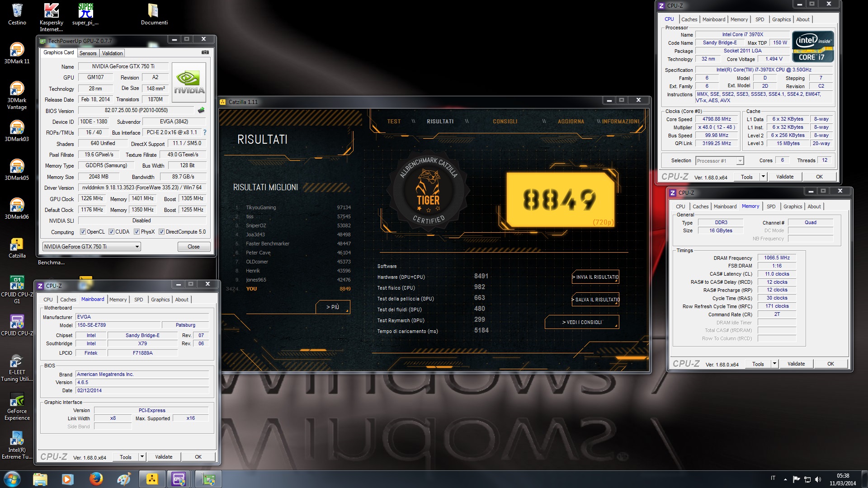Open the Catzilla desktop shortcut

(17, 247)
